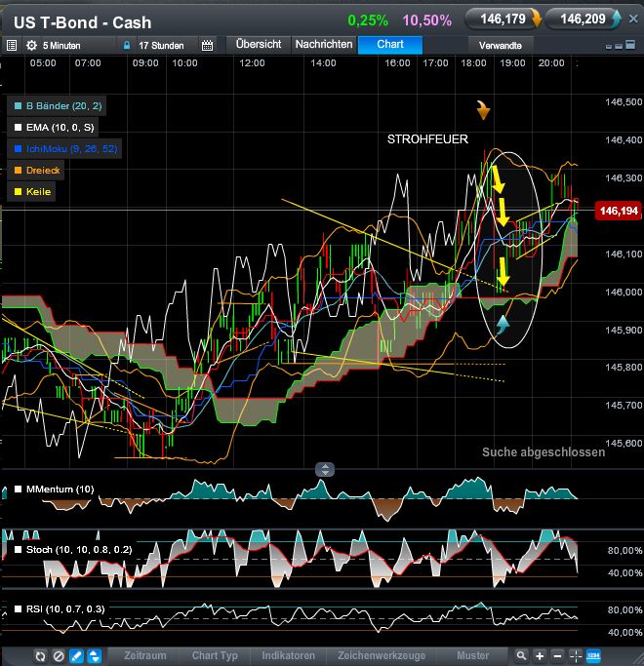Click the 146,500 price axis label

coord(624,102)
